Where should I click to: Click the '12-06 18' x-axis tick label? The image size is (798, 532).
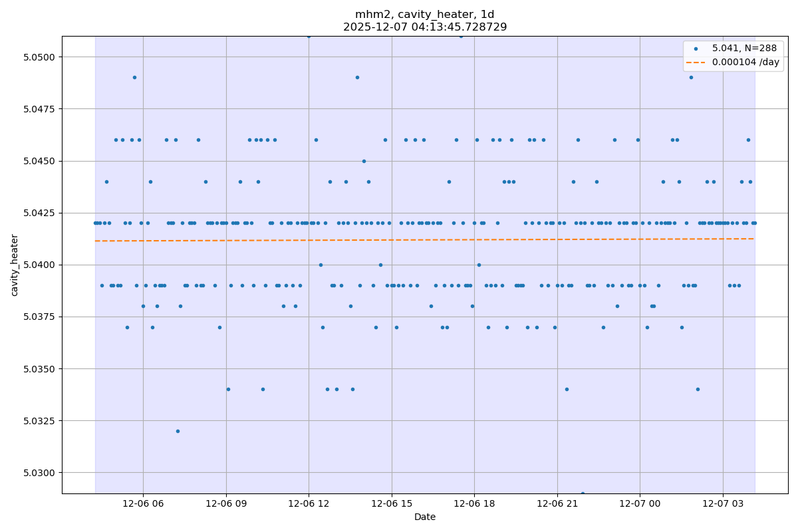474,504
